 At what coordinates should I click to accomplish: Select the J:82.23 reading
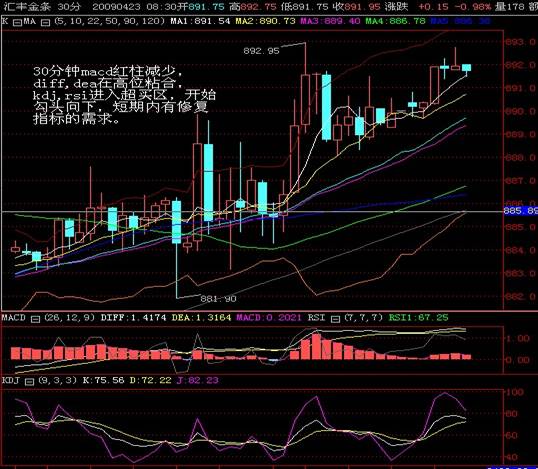pos(197,380)
